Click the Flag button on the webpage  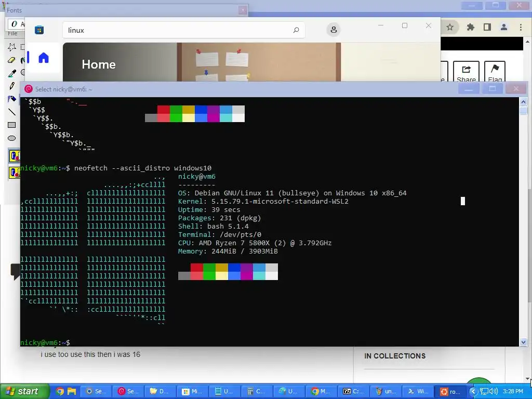[x=495, y=72]
